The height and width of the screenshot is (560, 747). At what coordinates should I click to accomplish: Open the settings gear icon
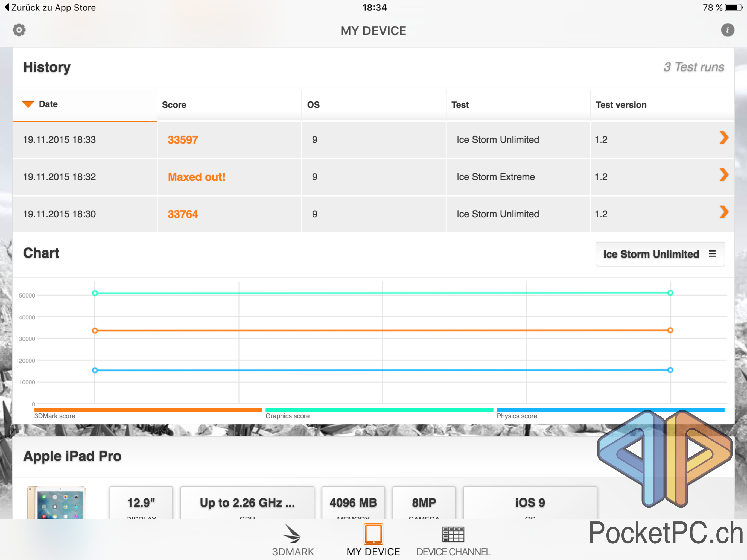19,30
